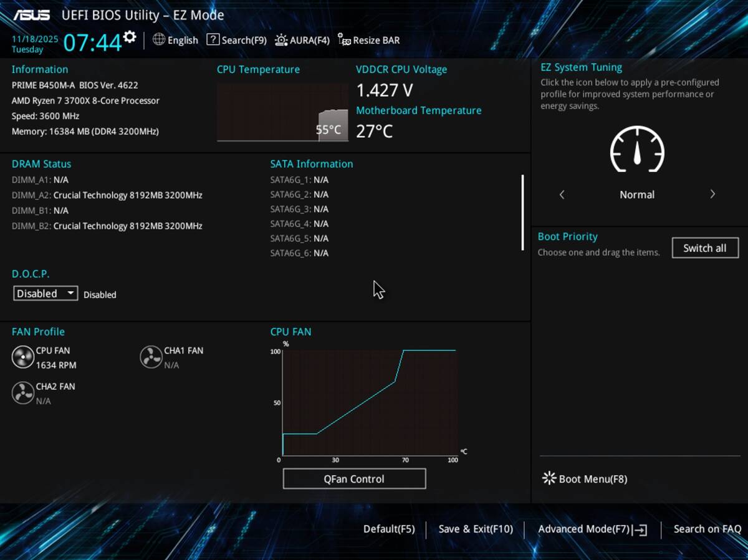Click the ASUS logo
This screenshot has height=560, width=748.
coord(32,15)
